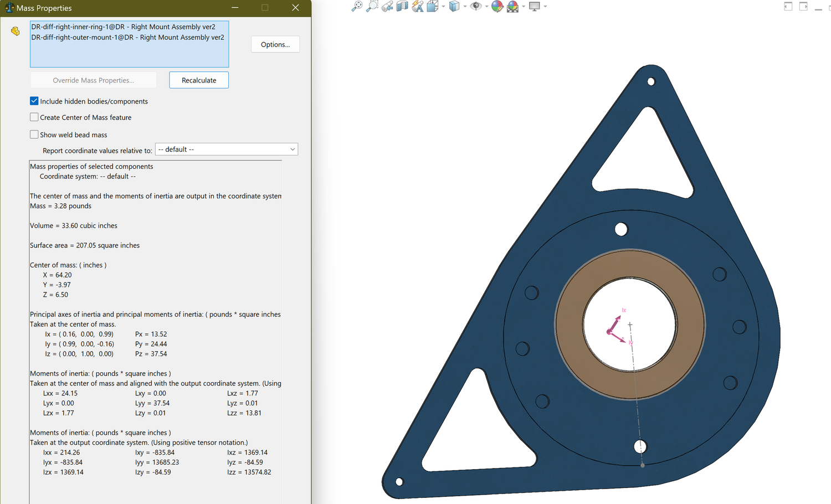The height and width of the screenshot is (504, 831).
Task: Go back with Previous View icon
Action: pos(387,7)
